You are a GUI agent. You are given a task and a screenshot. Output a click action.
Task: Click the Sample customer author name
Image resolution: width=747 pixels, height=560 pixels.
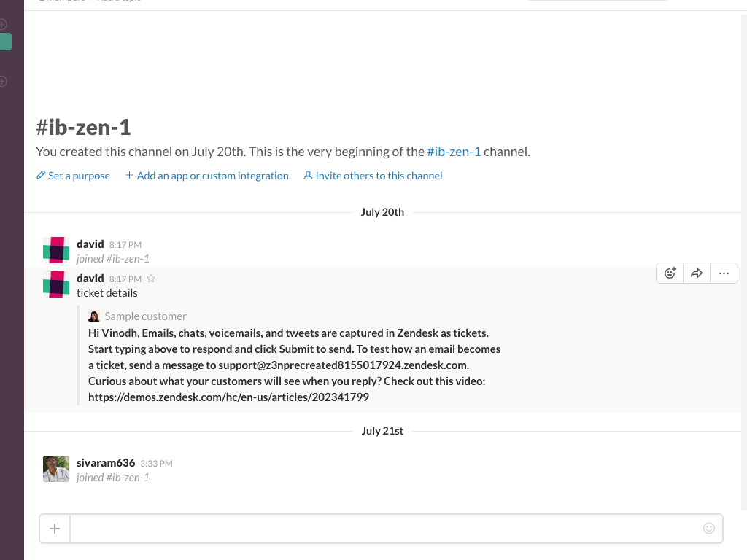coord(145,316)
